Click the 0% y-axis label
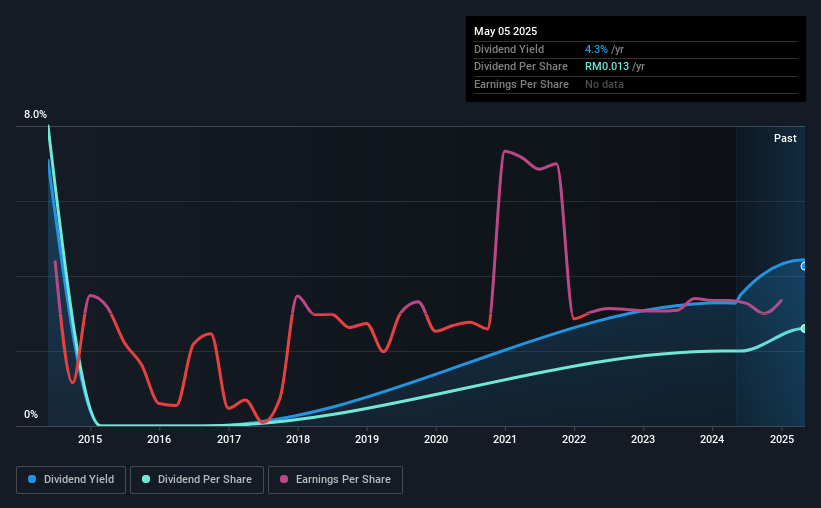 click(31, 414)
